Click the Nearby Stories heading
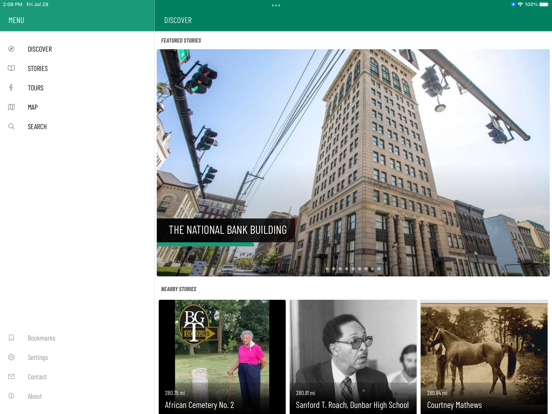Screen dimensions: 552x414 pyautogui.click(x=178, y=289)
